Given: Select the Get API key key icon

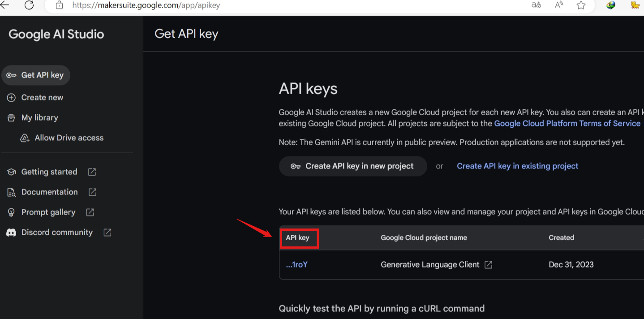Looking at the screenshot, I should pyautogui.click(x=11, y=75).
